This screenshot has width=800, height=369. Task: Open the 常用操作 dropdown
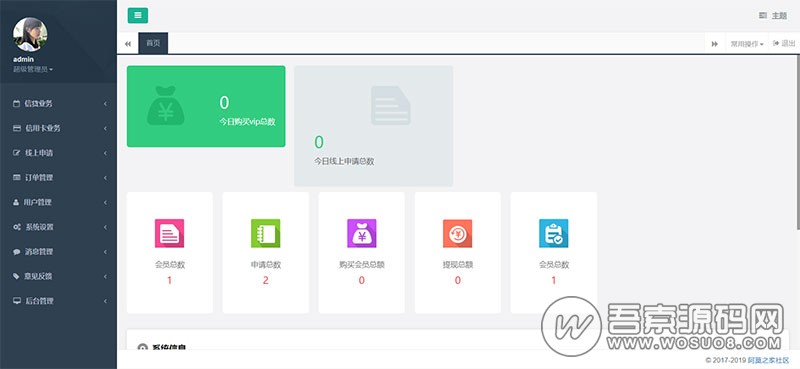pos(747,44)
